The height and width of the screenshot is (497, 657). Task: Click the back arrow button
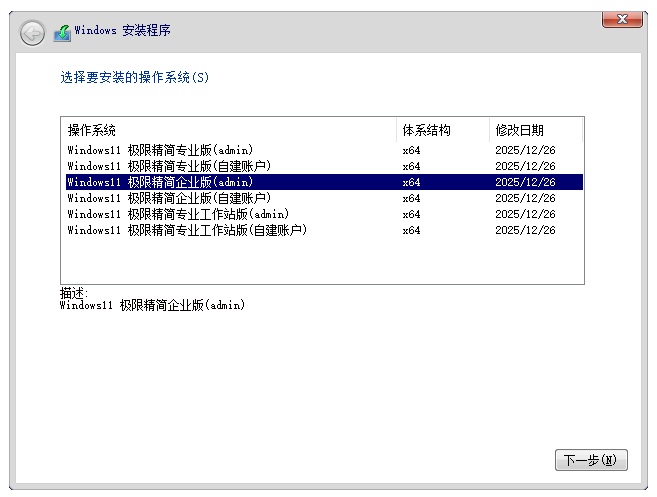pos(32,32)
